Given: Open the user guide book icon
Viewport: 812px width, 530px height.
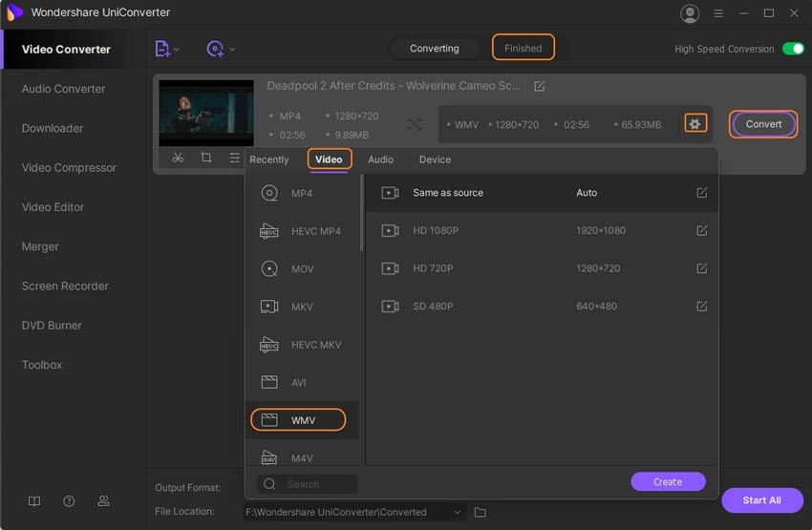Looking at the screenshot, I should [x=34, y=501].
